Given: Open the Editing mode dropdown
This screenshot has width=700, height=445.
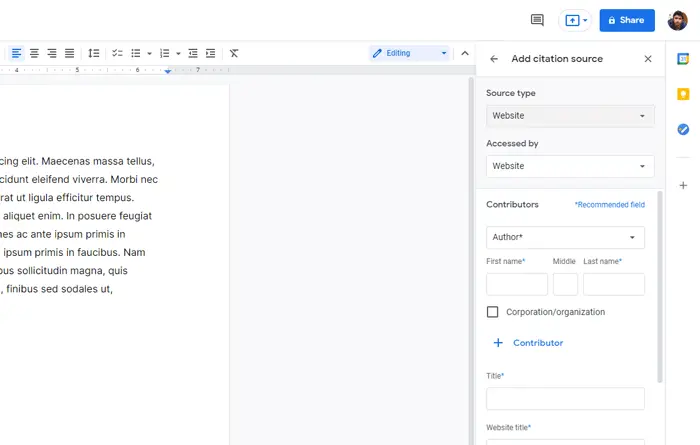Looking at the screenshot, I should pos(409,53).
